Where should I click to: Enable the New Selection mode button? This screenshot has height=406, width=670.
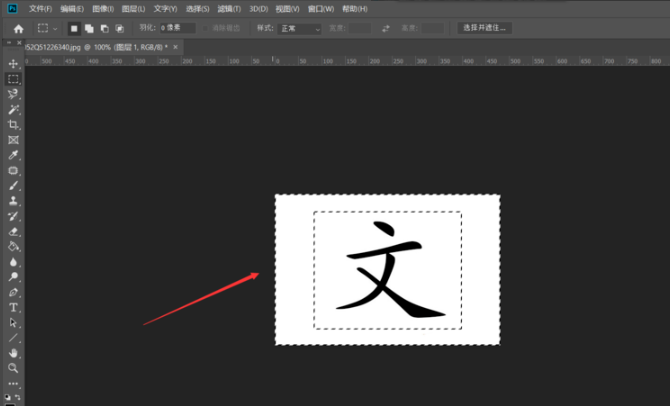(x=75, y=29)
